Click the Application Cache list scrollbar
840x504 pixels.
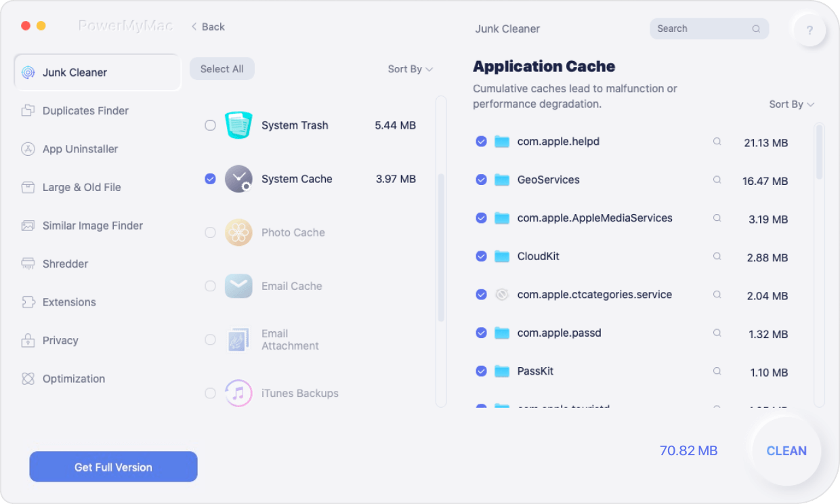820,152
